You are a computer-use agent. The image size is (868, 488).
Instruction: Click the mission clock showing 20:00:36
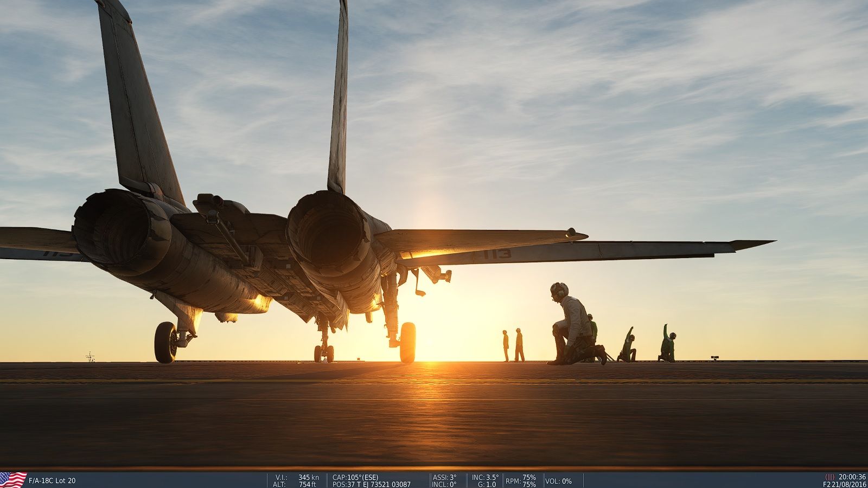852,477
